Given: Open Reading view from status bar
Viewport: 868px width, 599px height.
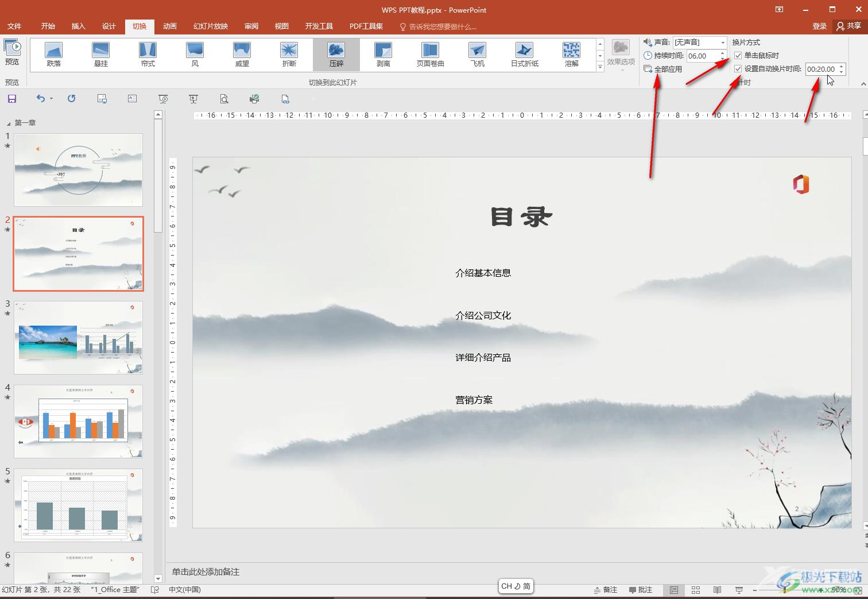Looking at the screenshot, I should point(717,590).
